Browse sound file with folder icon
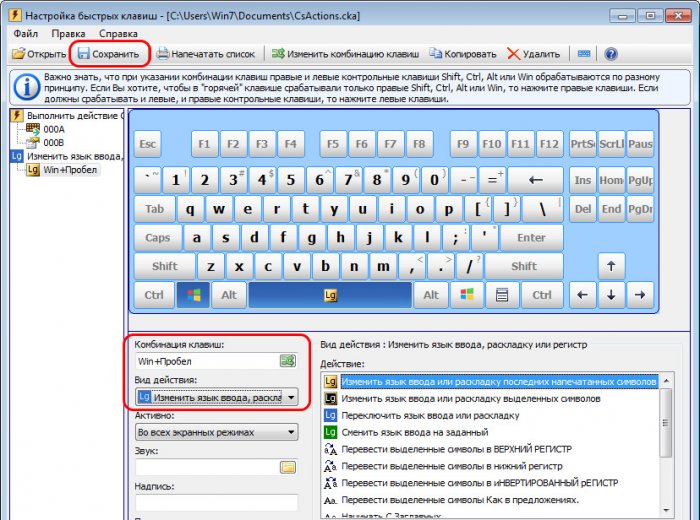Screen dimensions: 700x520 tap(288, 467)
